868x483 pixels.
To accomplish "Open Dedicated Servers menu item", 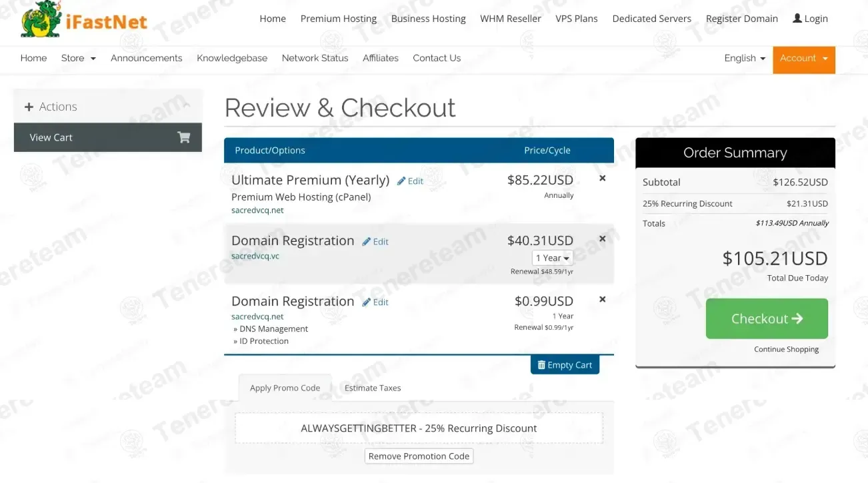I will 652,19.
